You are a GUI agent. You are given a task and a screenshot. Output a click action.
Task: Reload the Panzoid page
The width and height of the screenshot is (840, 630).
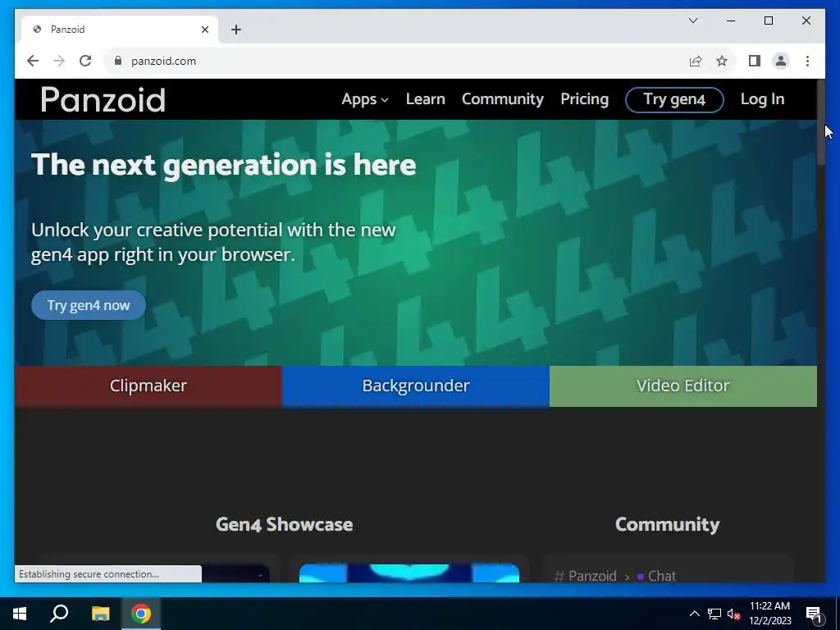tap(85, 61)
